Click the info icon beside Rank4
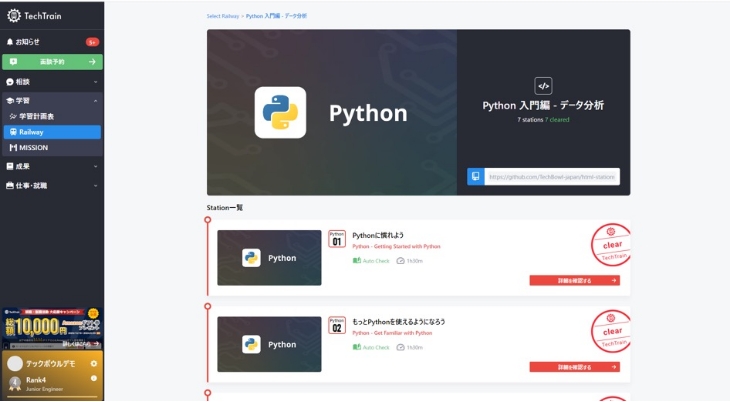The width and height of the screenshot is (730, 402). (94, 378)
